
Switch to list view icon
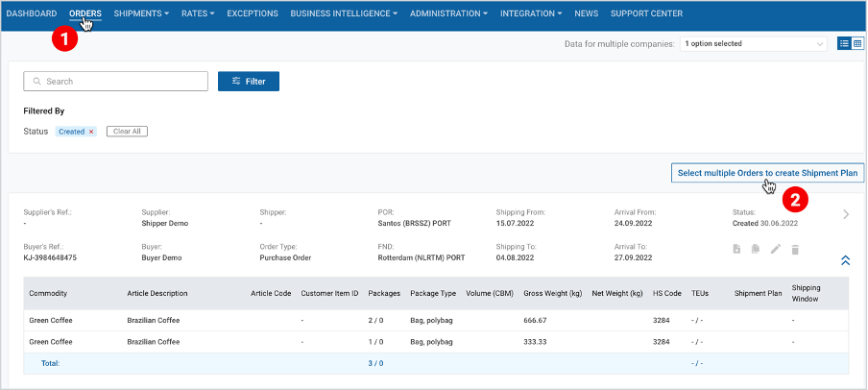844,44
